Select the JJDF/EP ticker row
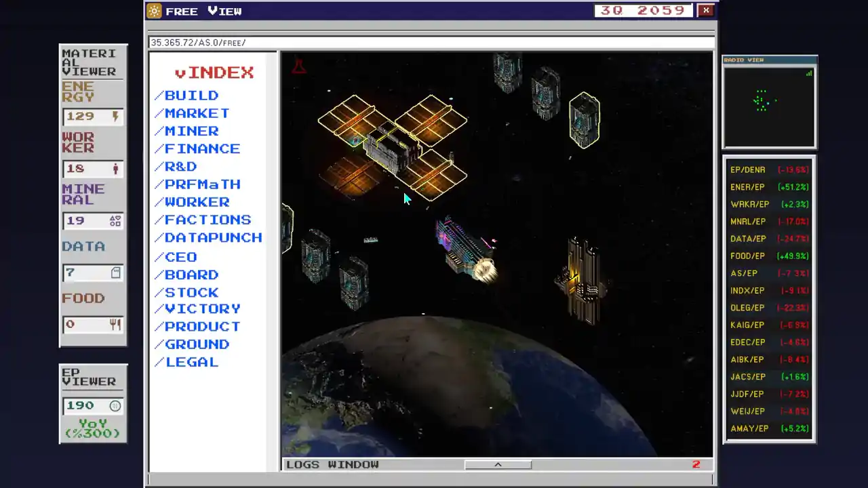The width and height of the screenshot is (868, 488). coord(770,394)
